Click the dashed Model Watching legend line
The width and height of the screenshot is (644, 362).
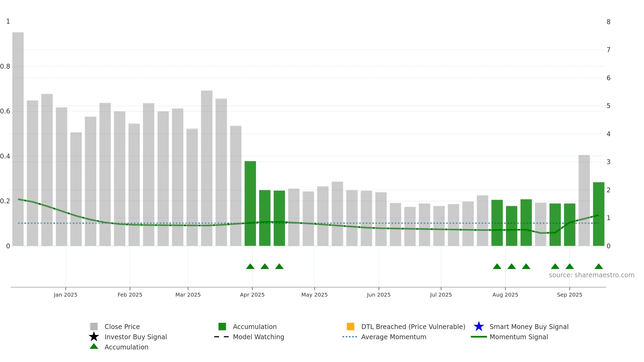pyautogui.click(x=222, y=337)
